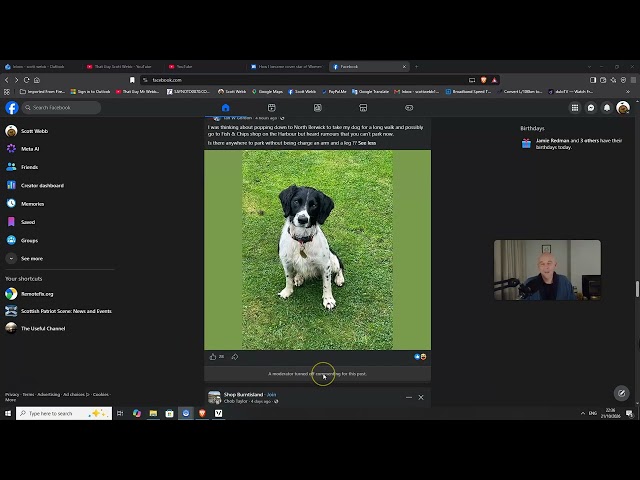Open the Notifications bell
This screenshot has width=640, height=480.
[x=607, y=108]
